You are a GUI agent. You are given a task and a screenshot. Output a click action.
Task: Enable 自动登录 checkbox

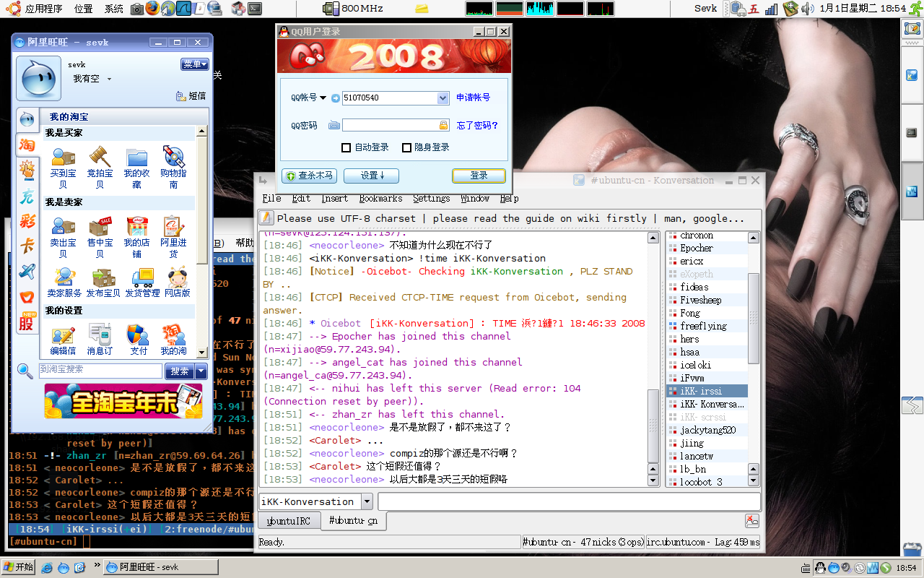coord(346,147)
